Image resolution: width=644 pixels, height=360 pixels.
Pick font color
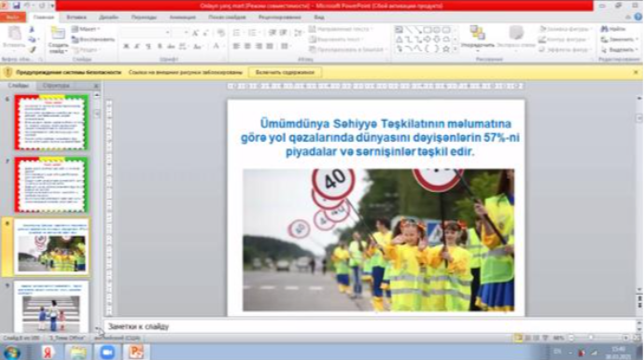pos(216,47)
